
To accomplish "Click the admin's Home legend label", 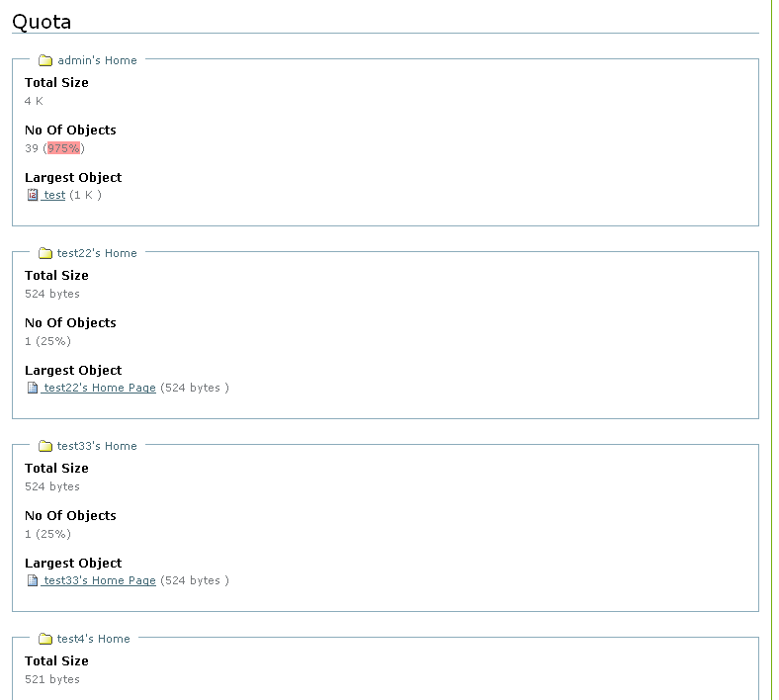I will [97, 60].
